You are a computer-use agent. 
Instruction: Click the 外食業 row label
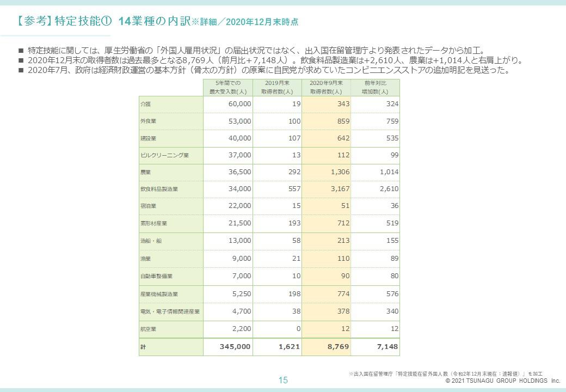click(x=148, y=121)
